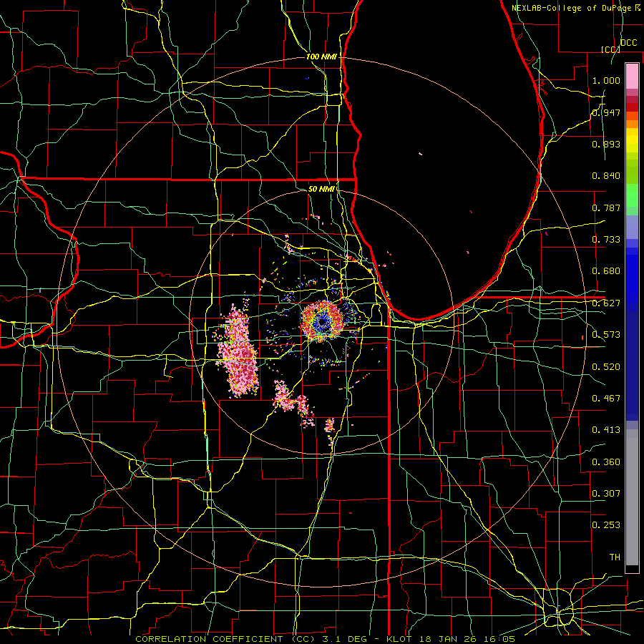This screenshot has width=644, height=644.
Task: Click the 0.680 scale value
Action: 606,271
